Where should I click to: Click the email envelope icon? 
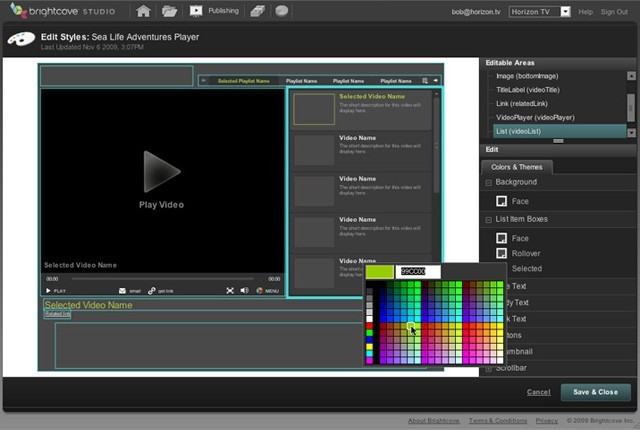122,291
